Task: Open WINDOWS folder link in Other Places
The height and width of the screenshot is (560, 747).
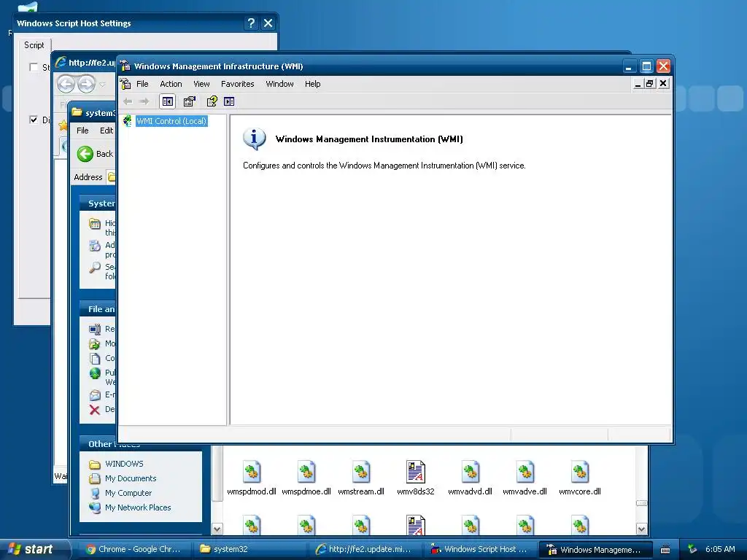Action: click(x=124, y=464)
